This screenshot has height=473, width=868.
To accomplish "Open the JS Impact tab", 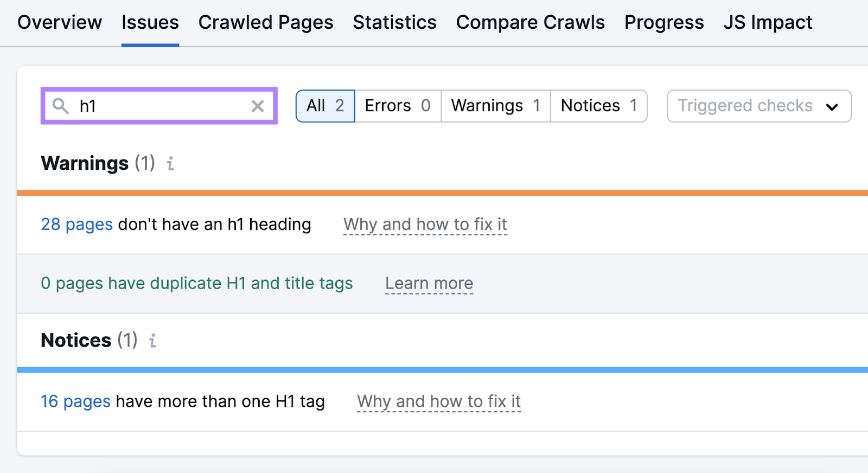I will tap(768, 23).
